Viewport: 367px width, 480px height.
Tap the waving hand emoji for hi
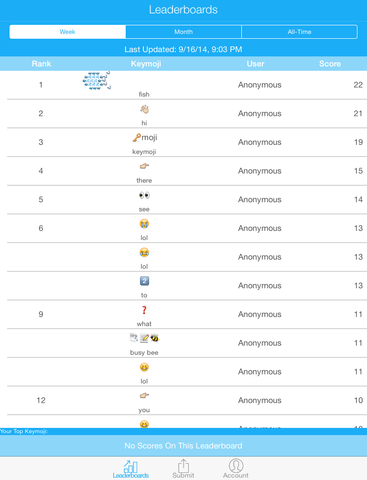tap(144, 109)
